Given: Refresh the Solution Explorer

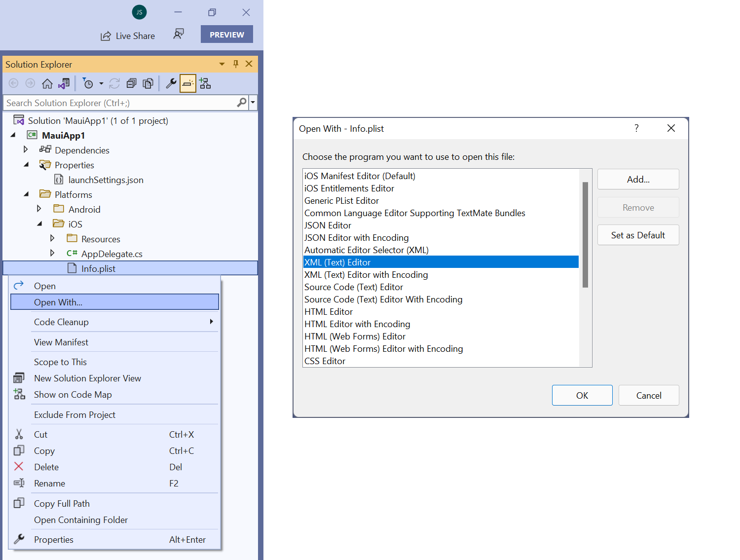Looking at the screenshot, I should point(114,83).
